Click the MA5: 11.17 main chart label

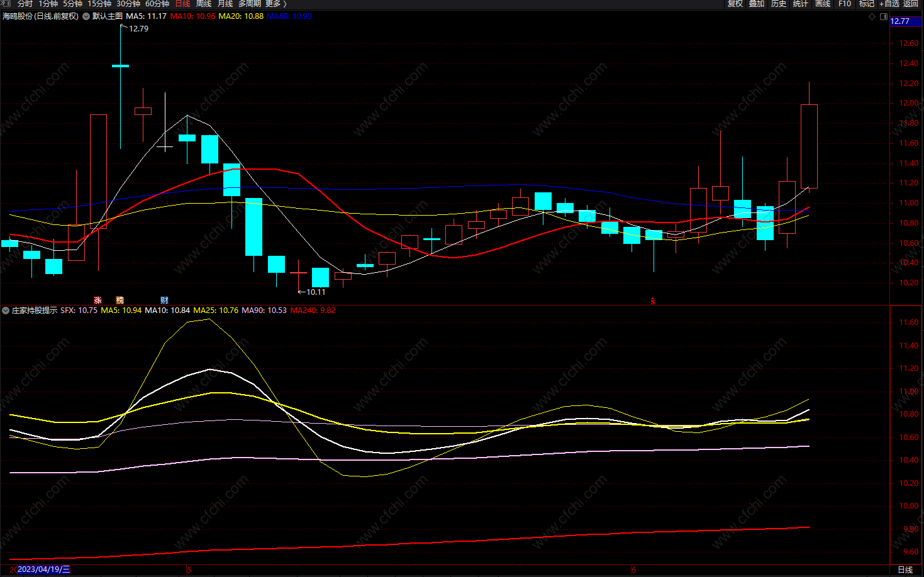tap(146, 16)
